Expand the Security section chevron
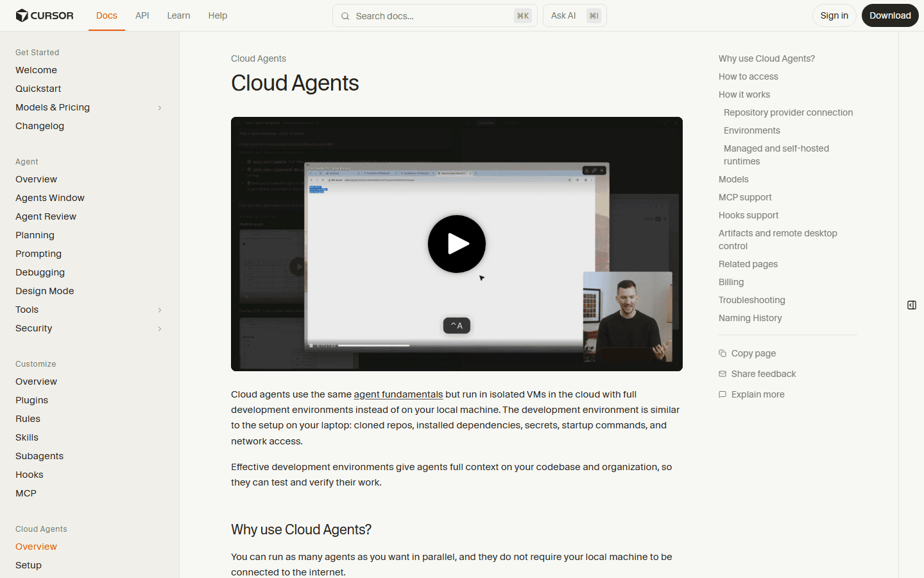Image resolution: width=924 pixels, height=578 pixels. pos(160,329)
